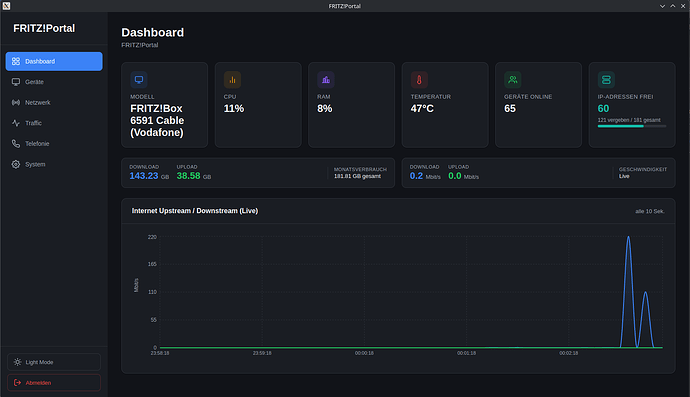Click '181.81 GB gesamt' monthly usage
Viewport: 690px width, 397px height.
pos(357,176)
